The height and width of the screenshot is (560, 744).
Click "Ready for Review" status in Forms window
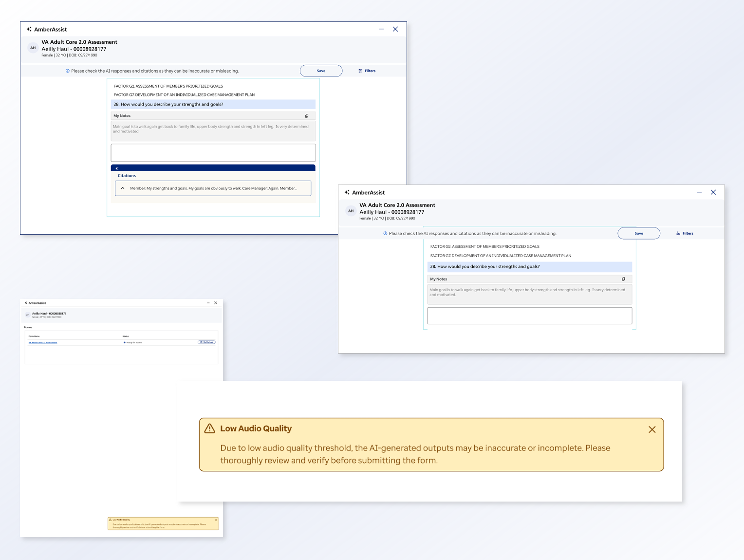tap(133, 343)
